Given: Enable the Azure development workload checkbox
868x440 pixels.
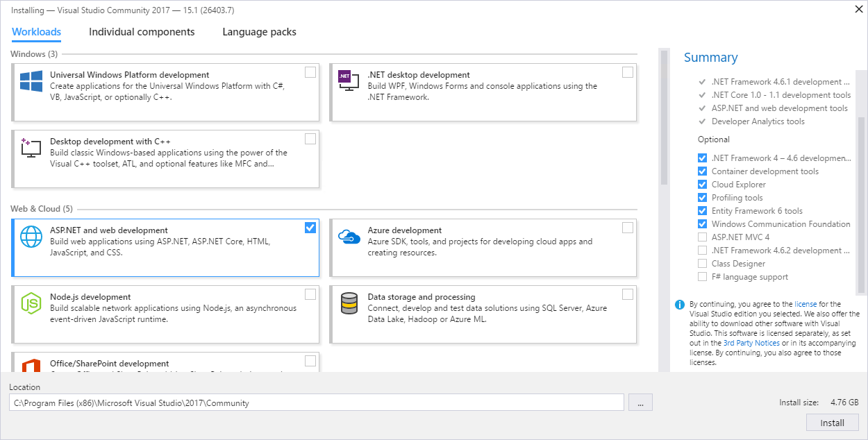Looking at the screenshot, I should 628,228.
